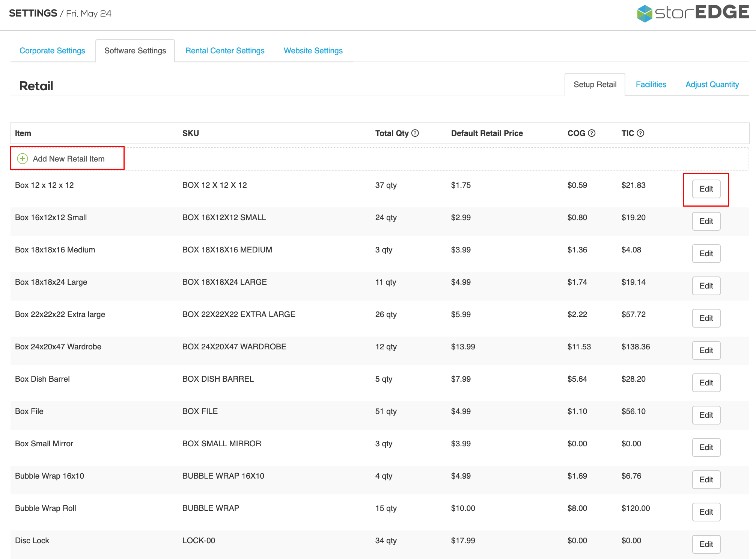The height and width of the screenshot is (559, 756).
Task: Click the 37 qty cell
Action: (x=386, y=185)
